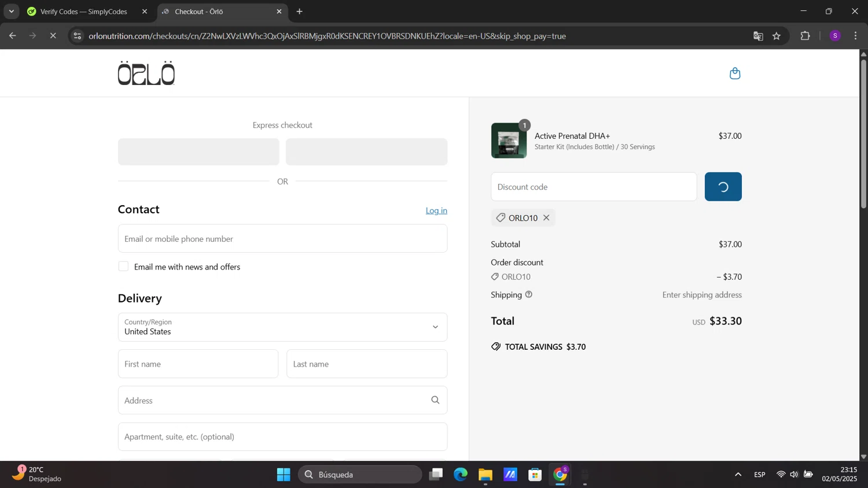Focus the Apartment, suite field
The height and width of the screenshot is (488, 868).
(282, 437)
